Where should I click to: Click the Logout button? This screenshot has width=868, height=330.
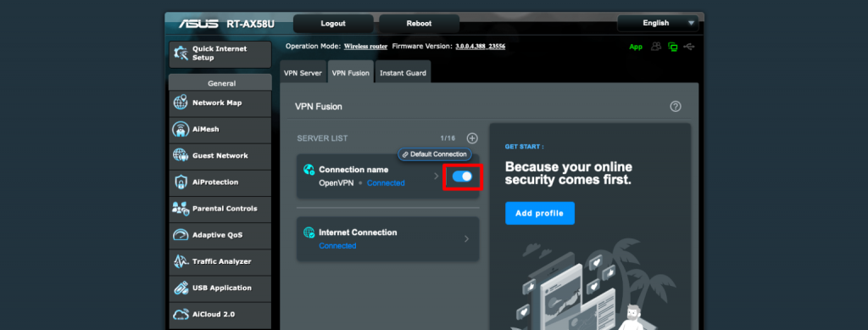coord(333,23)
